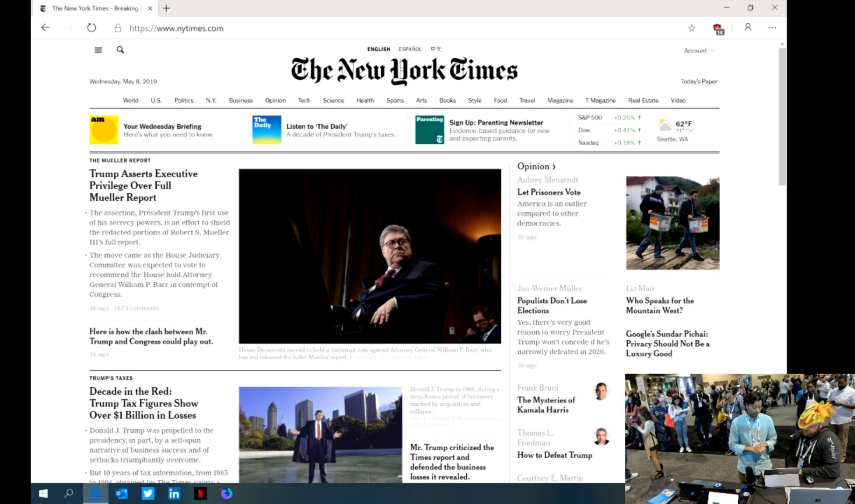The image size is (855, 504).
Task: Click the Parenting newsletter icon
Action: point(429,130)
